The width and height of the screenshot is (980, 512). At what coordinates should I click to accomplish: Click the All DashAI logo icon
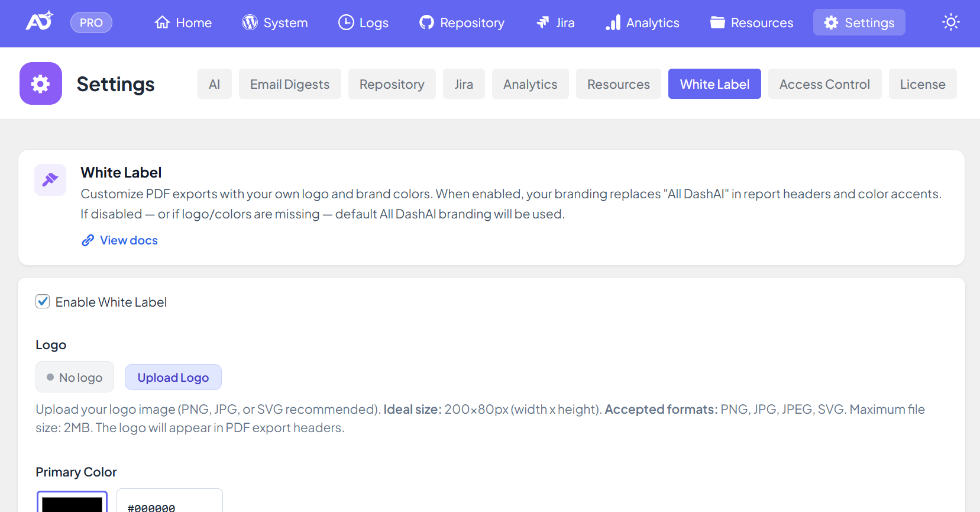pos(39,22)
